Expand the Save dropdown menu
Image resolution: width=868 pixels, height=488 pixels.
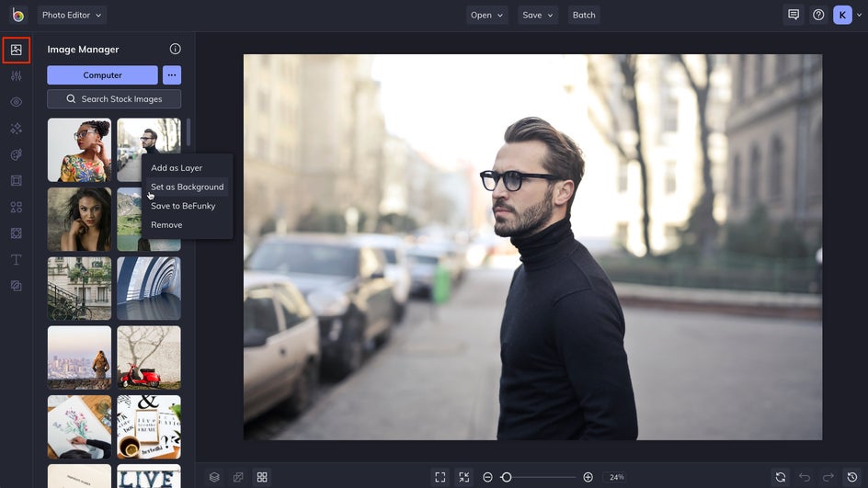(538, 15)
